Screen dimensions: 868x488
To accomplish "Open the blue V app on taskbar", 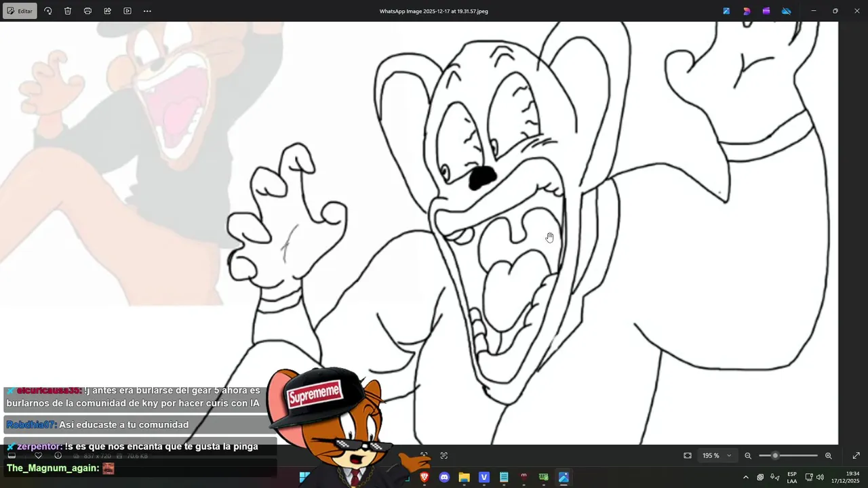I will 484,477.
